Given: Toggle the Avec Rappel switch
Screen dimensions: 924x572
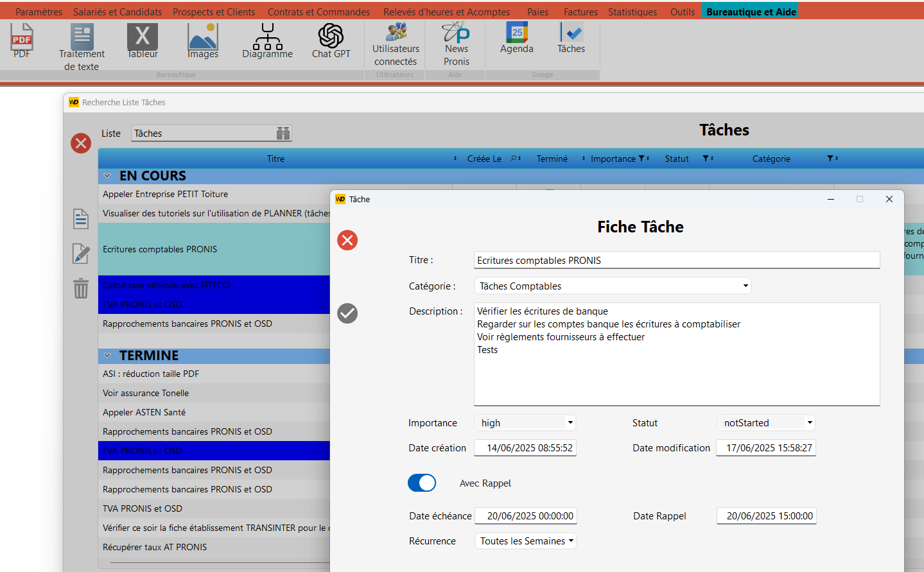Looking at the screenshot, I should click(x=422, y=483).
